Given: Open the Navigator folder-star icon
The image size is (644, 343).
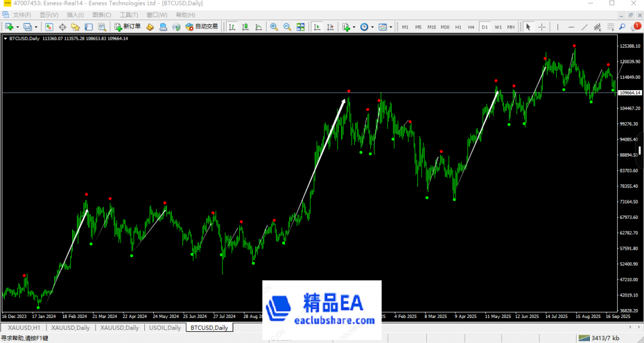Looking at the screenshot, I should tap(75, 27).
